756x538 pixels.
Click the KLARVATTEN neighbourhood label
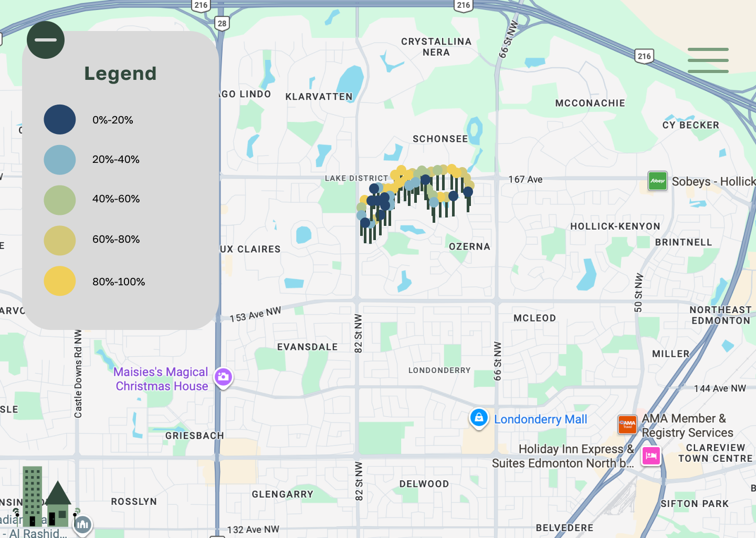coord(319,97)
